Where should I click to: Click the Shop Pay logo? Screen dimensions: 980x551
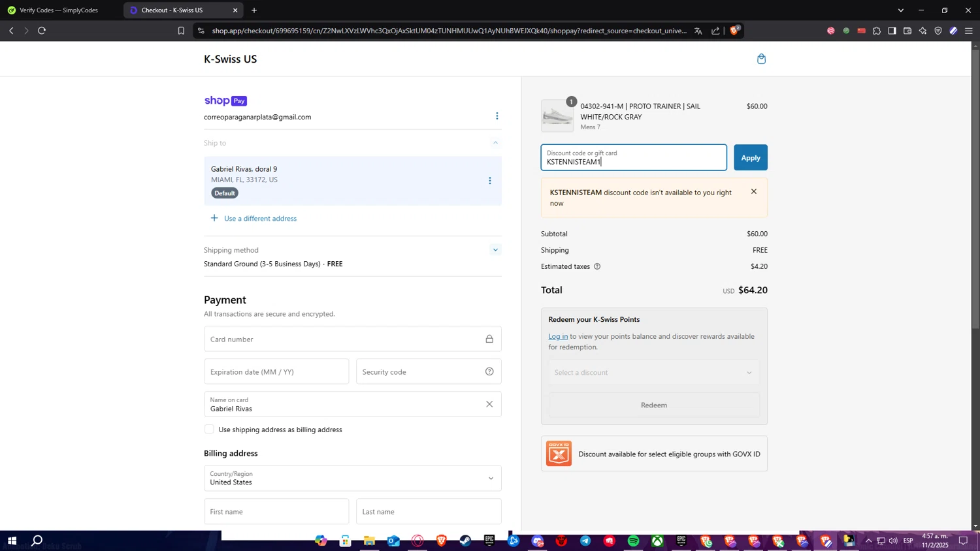tap(225, 101)
